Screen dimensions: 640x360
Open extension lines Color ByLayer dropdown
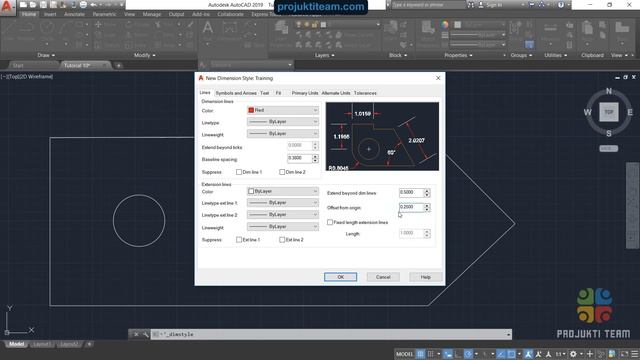click(x=282, y=191)
